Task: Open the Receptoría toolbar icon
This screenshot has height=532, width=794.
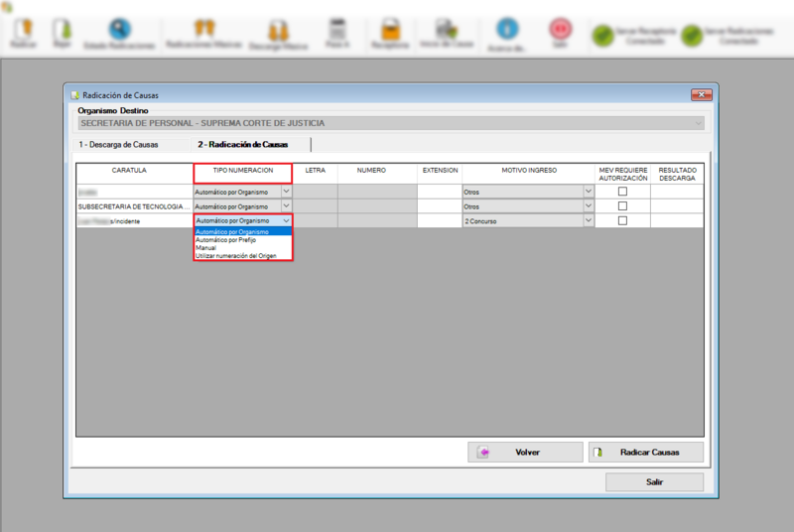Action: tap(390, 30)
